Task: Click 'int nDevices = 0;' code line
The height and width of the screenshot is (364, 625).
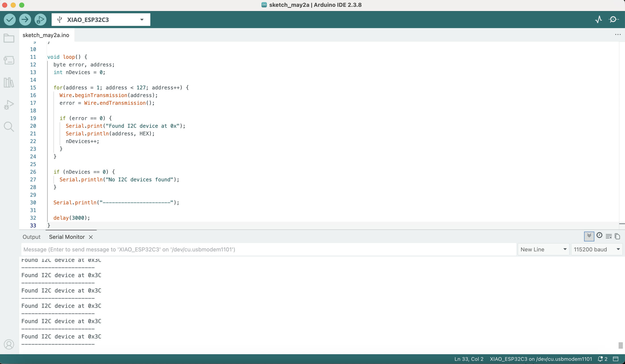Action: click(x=79, y=72)
